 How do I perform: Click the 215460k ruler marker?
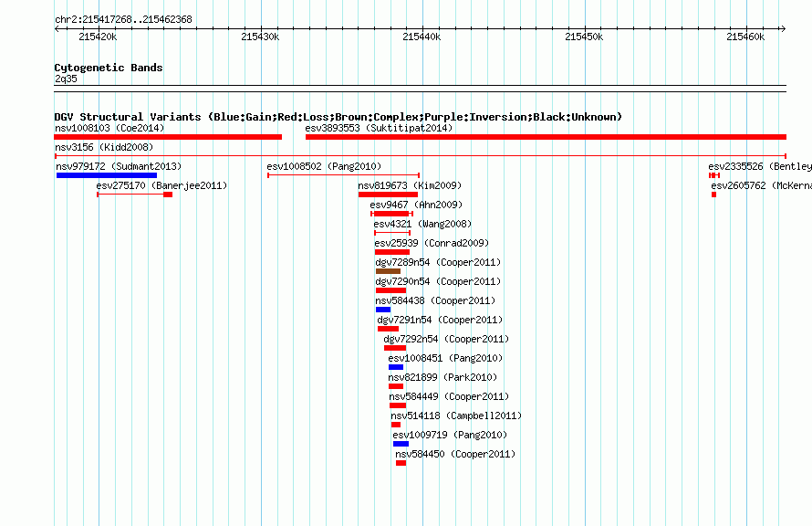click(745, 37)
